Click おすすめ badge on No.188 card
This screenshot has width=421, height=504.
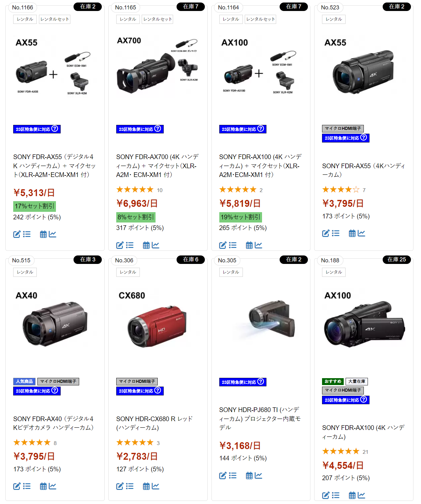click(x=333, y=381)
